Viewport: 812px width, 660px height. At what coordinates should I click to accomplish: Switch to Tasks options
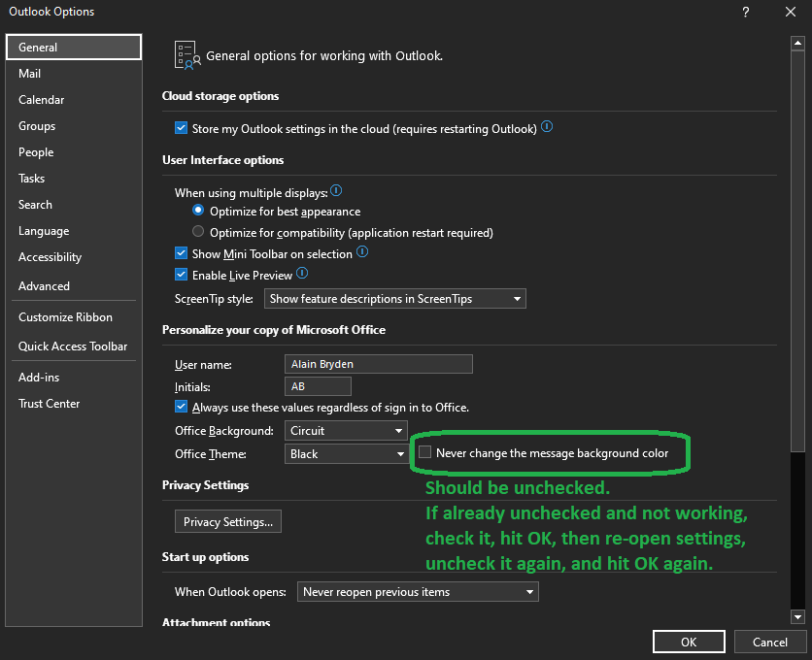point(74,178)
